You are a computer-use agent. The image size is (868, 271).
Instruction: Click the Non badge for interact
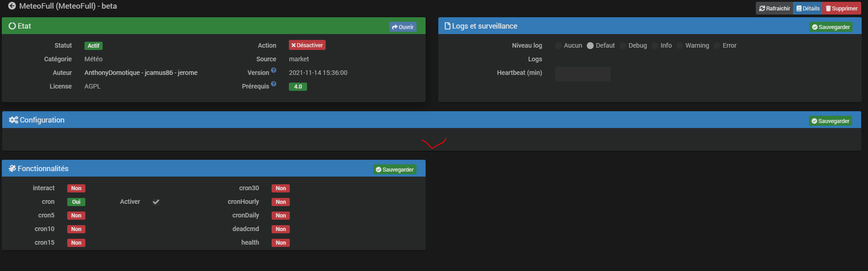point(76,188)
